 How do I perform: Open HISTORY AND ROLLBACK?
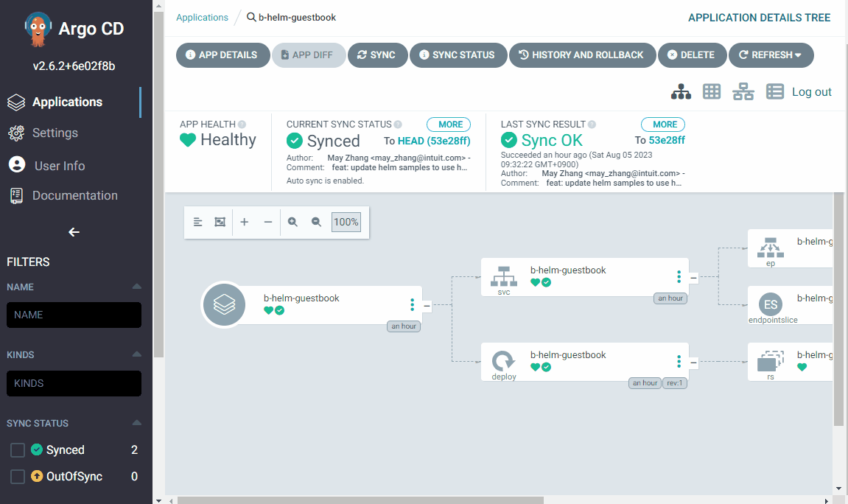(x=583, y=55)
